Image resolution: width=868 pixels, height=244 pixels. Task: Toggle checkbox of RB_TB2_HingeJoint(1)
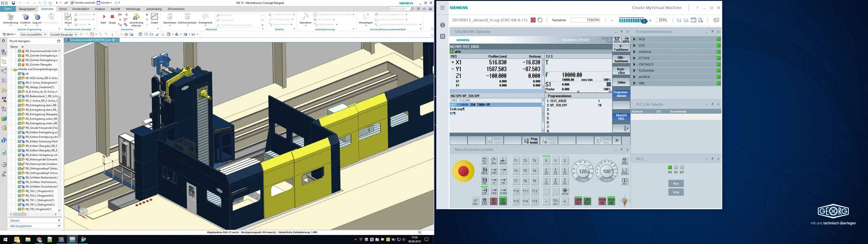coord(19,209)
